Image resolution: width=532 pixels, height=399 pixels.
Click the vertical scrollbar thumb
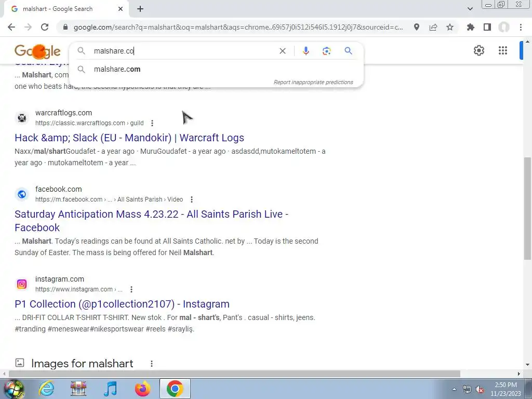tap(528, 208)
